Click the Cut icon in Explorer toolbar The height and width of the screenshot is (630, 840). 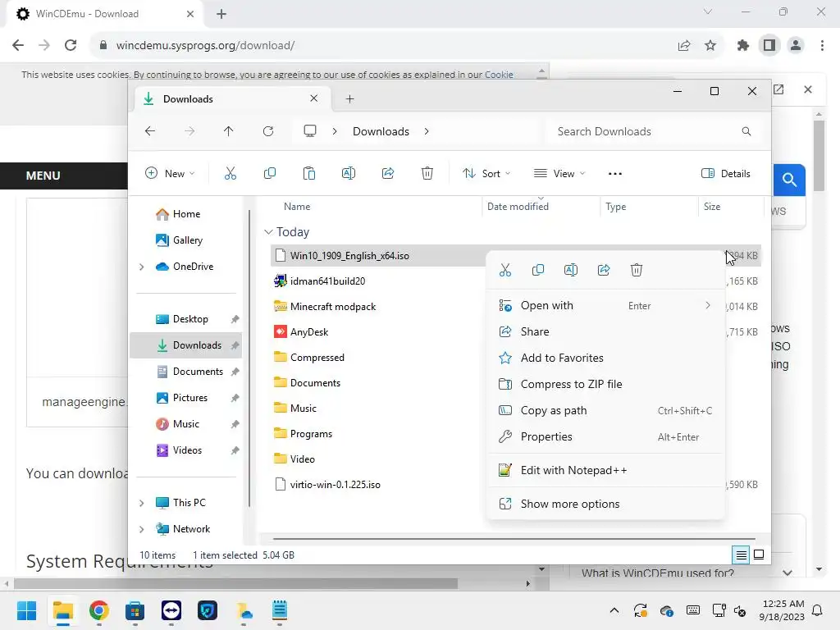(231, 173)
